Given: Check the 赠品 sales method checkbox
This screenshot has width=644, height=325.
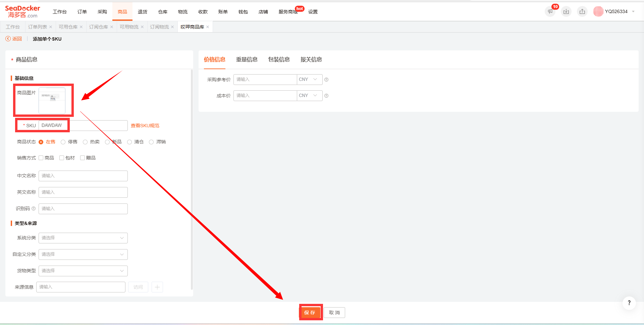Looking at the screenshot, I should (83, 158).
